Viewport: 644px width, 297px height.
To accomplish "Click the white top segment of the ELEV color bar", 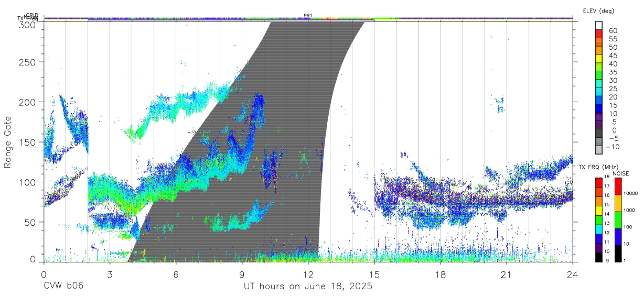I will [x=599, y=25].
